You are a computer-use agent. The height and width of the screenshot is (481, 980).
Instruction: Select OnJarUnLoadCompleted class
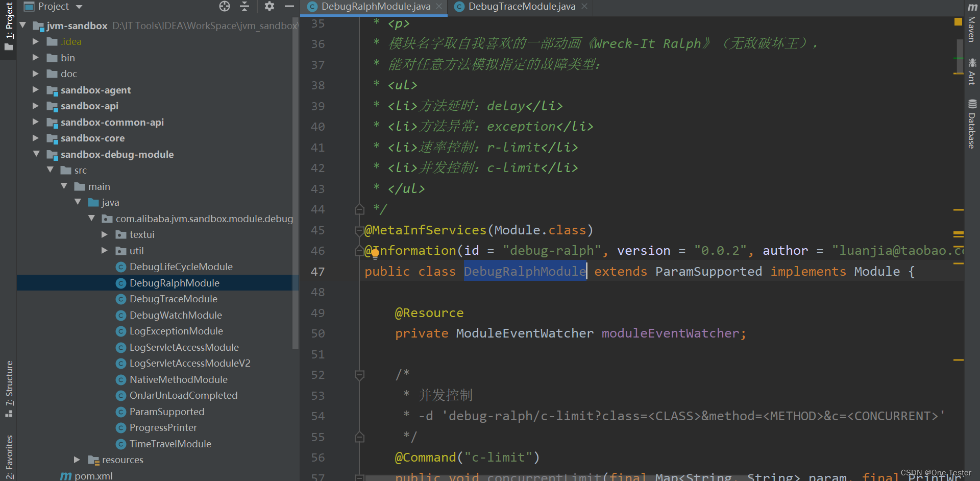point(183,395)
